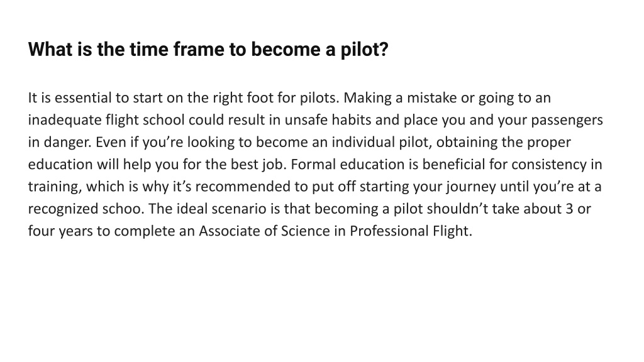This screenshot has height=362, width=644.
Task: Click the word 'training,' starting fifth line
Action: click(55, 187)
